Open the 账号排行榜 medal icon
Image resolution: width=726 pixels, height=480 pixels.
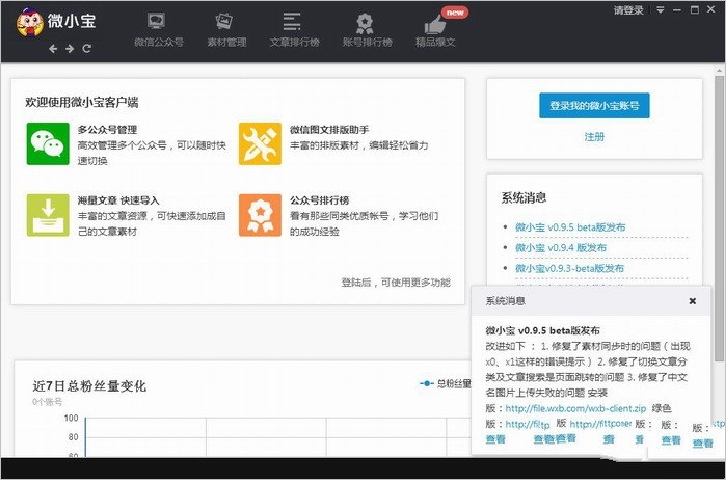365,23
